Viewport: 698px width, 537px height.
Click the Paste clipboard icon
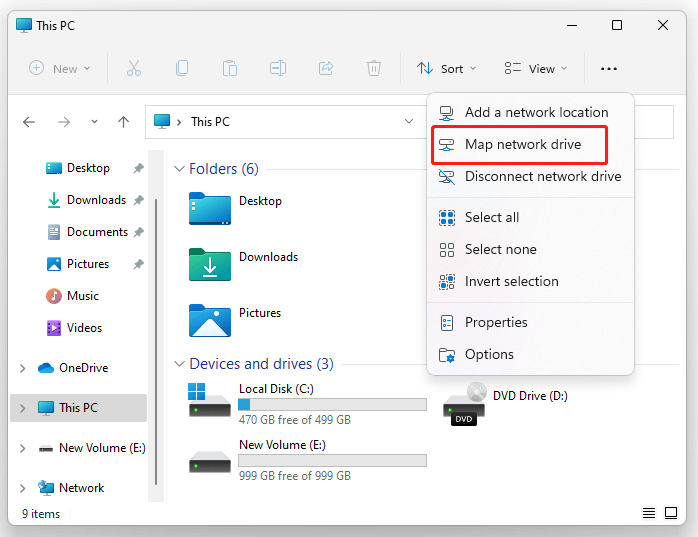pyautogui.click(x=230, y=69)
